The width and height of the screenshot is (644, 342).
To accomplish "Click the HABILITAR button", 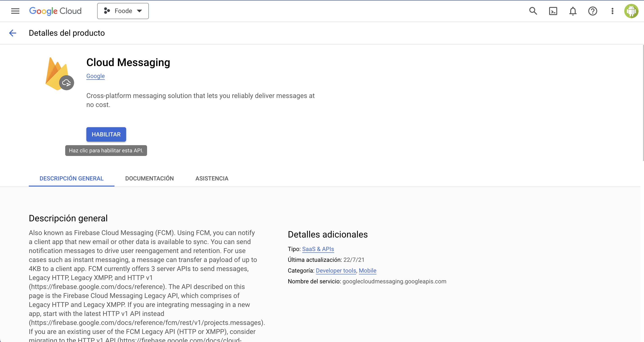I will [106, 134].
